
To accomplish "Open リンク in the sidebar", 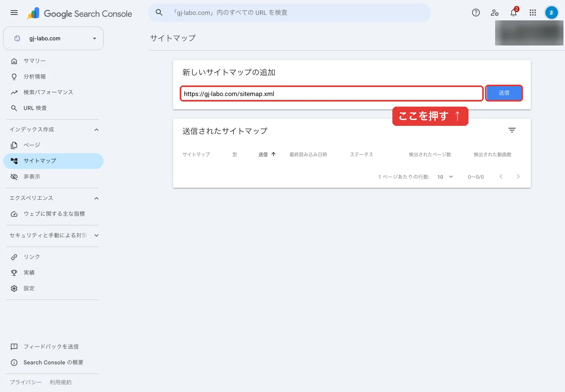I will point(53,257).
